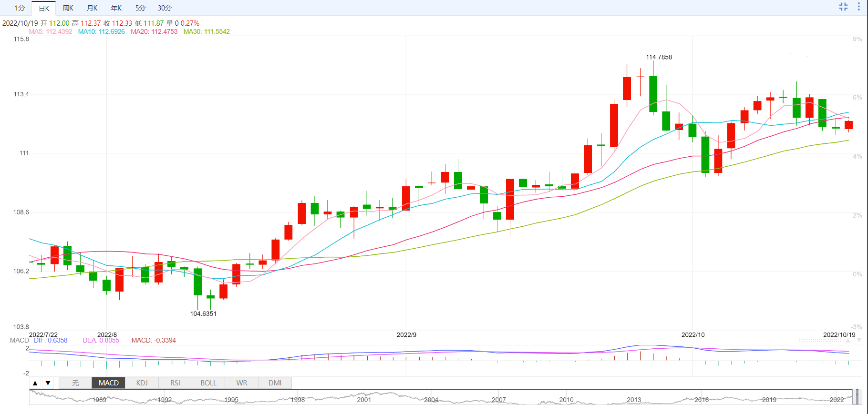
Task: Switch to the 5分 five-minute chart
Action: [140, 8]
